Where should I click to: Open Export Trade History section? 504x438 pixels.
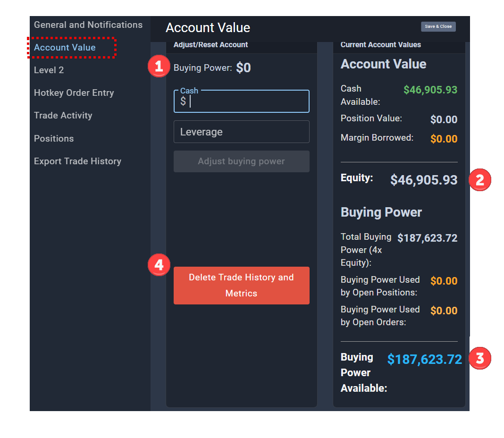pos(77,161)
